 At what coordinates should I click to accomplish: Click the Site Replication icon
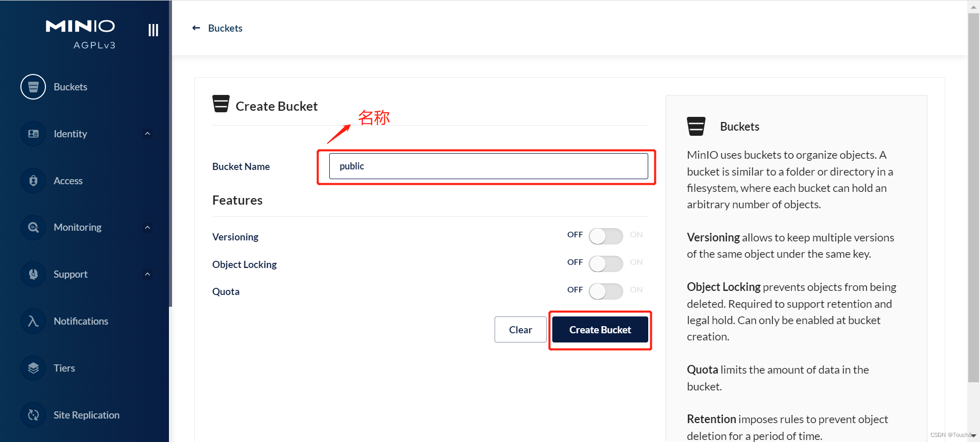pyautogui.click(x=33, y=415)
